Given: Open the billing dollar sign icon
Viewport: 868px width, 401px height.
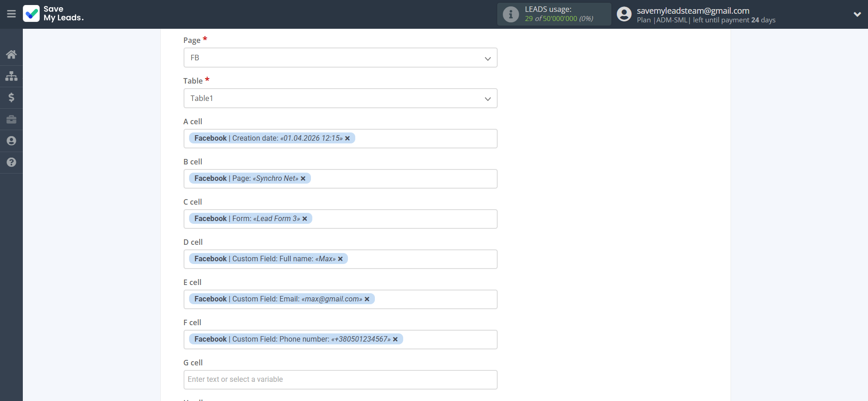Looking at the screenshot, I should point(11,97).
